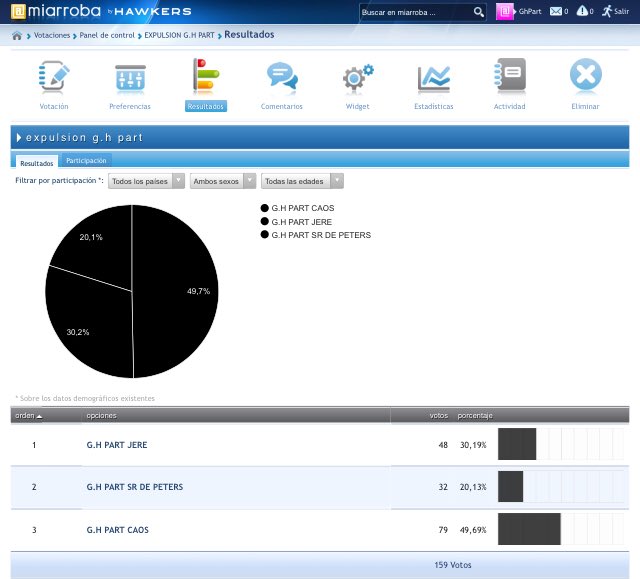
Task: Select the Resultados sub-tab
Action: pos(37,163)
